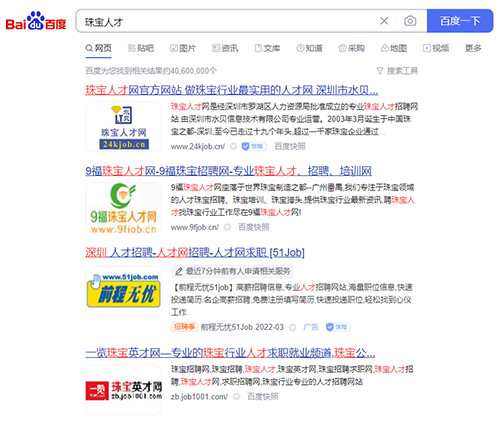Open the 9福珠宝人才网 result link
The width and height of the screenshot is (500, 422).
click(x=228, y=171)
